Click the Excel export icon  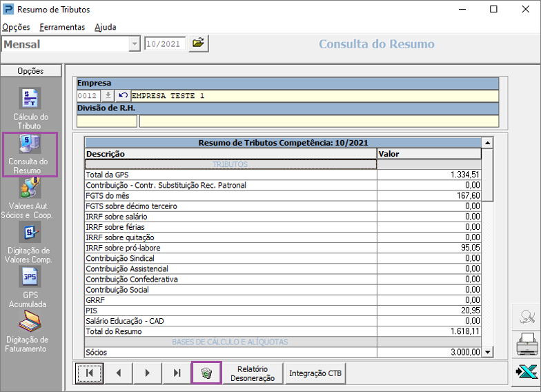(x=527, y=372)
